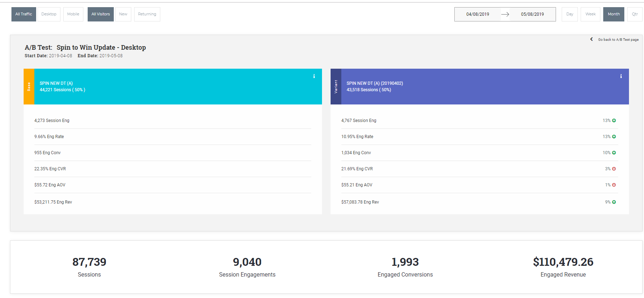The image size is (644, 298).
Task: Open the end date 05/08/2019 picker
Action: (x=532, y=14)
